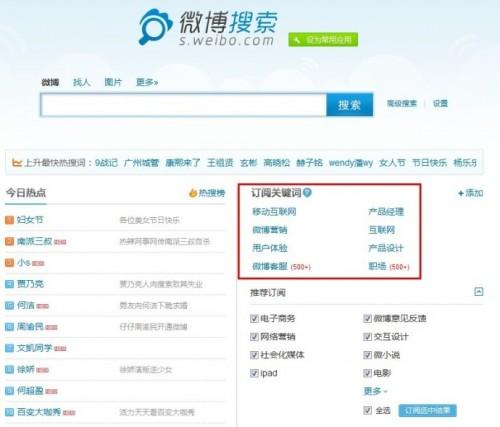
Task: Open subscribed keyword 互联网
Action: pyautogui.click(x=381, y=230)
